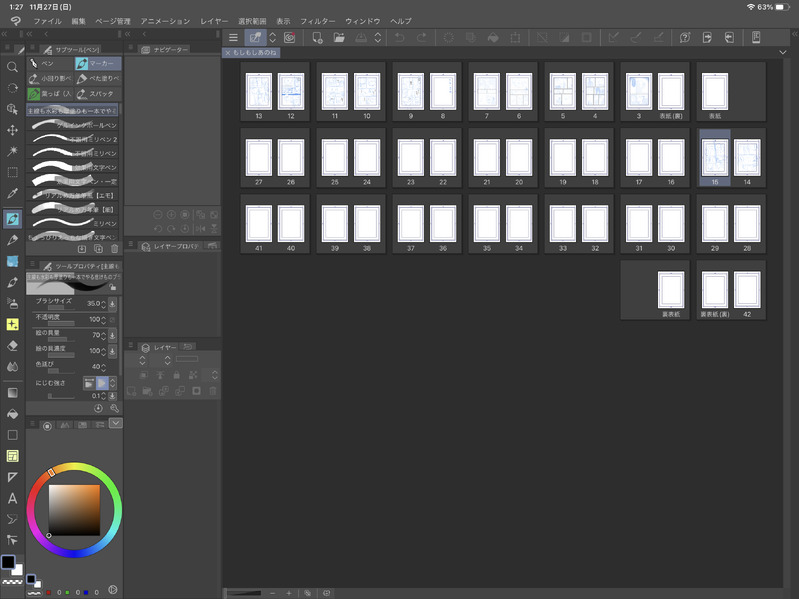This screenshot has width=799, height=599.
Task: Create a new file from command bar
Action: click(x=317, y=37)
